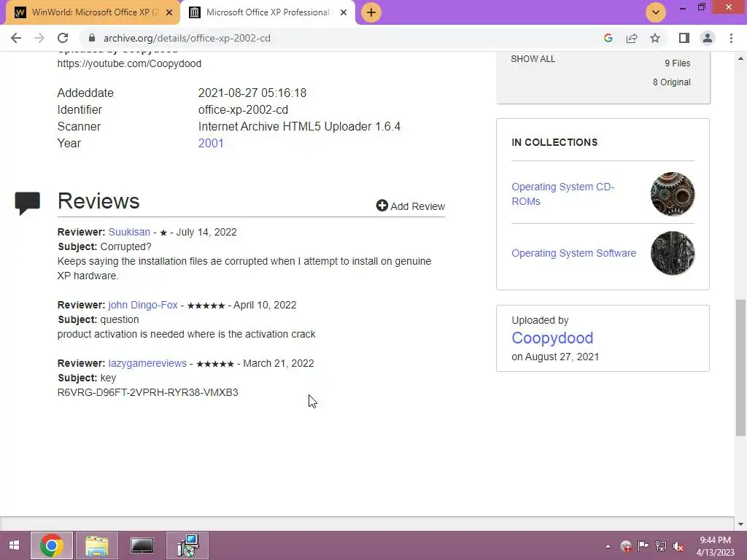Click the Reviews speech bubble icon

pos(28,203)
